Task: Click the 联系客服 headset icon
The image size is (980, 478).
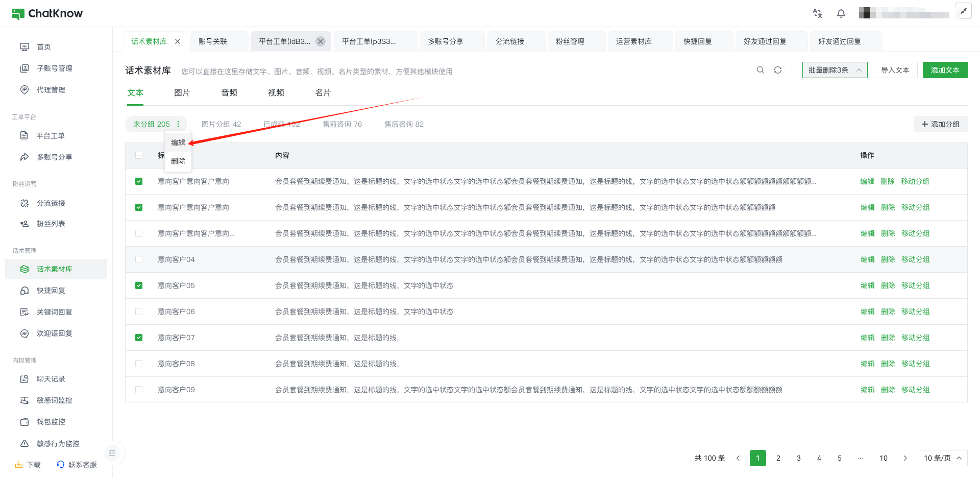Action: coord(61,464)
